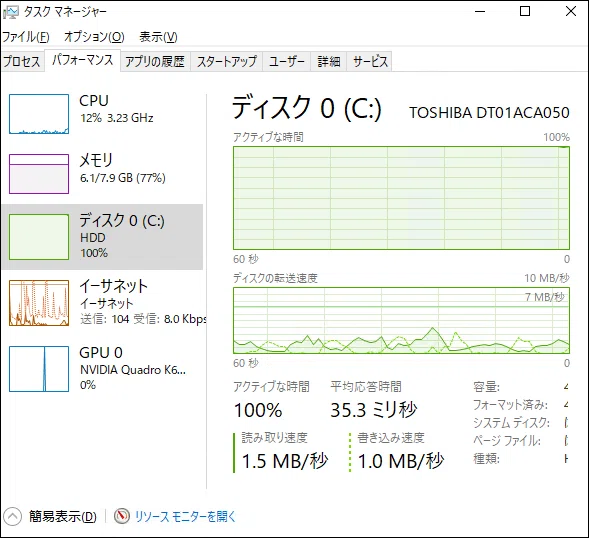Click the 平均応答時間 label
Screen dimensions: 589x538
pyautogui.click(x=366, y=387)
